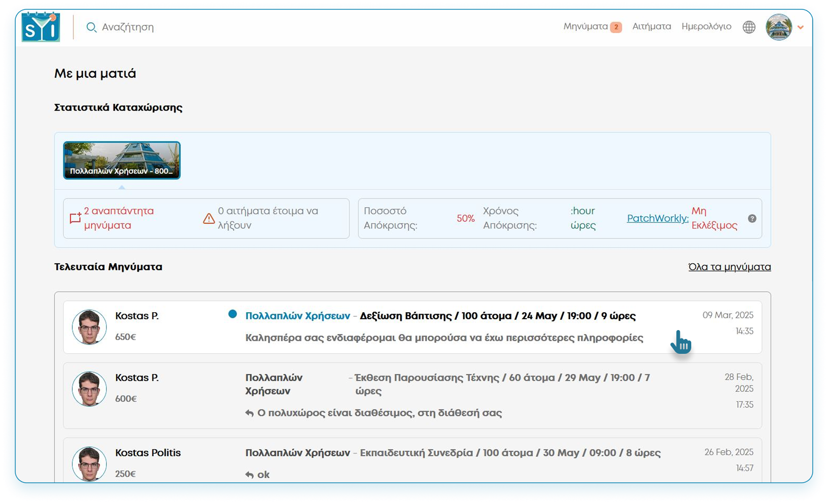The height and width of the screenshot is (504, 828).
Task: Open Ημερολόγιο from the top bar
Action: coord(706,27)
